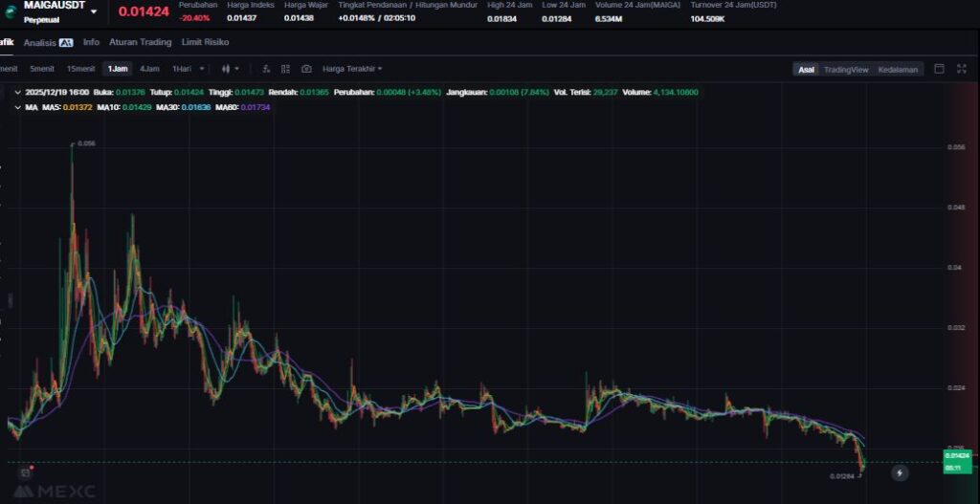Switch to the Limit Risiko tab
Image resolution: width=980 pixels, height=504 pixels.
(x=205, y=42)
